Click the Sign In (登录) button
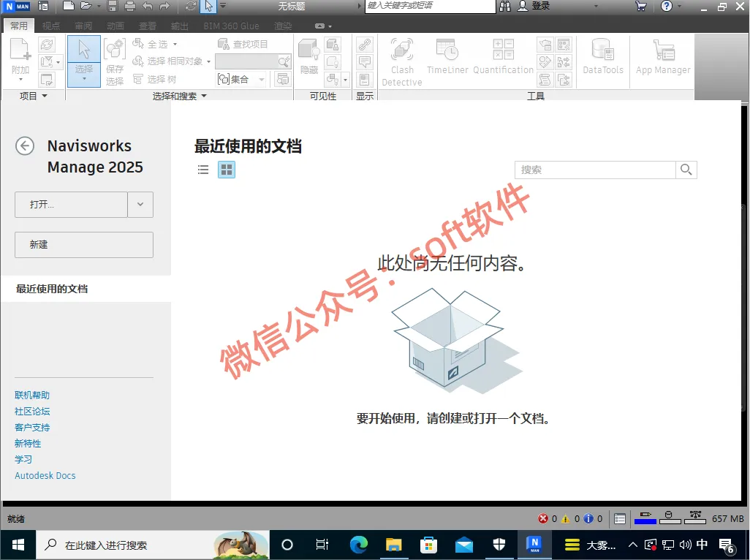Viewport: 750px width, 560px height. (x=535, y=7)
